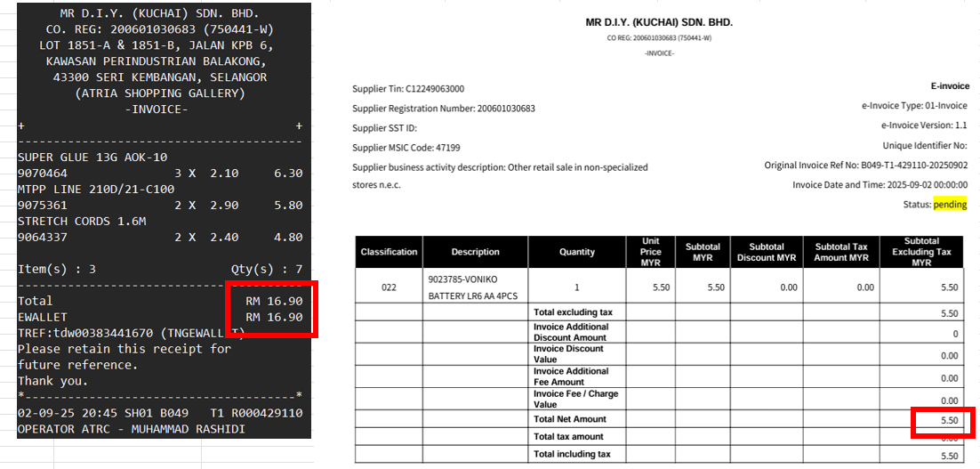Screen dimensions: 980x469
Task: Select the TREF:tdw00383441670 reference line
Action: click(x=132, y=334)
